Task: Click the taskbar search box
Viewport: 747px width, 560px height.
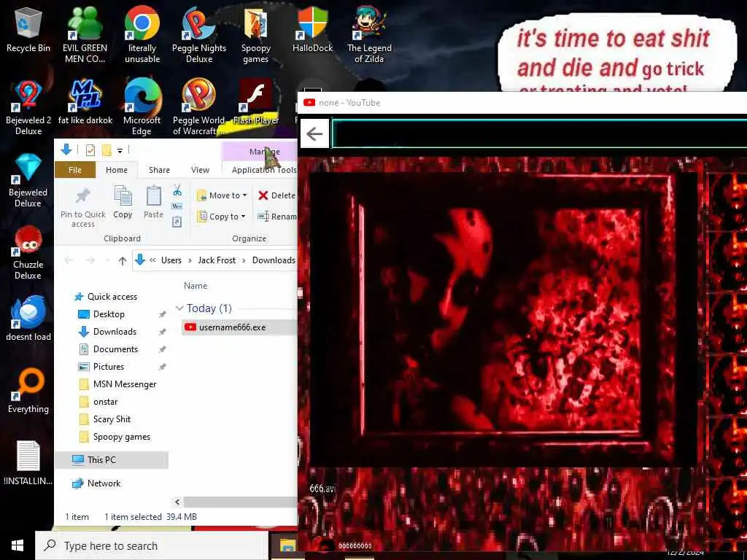Action: click(x=152, y=545)
